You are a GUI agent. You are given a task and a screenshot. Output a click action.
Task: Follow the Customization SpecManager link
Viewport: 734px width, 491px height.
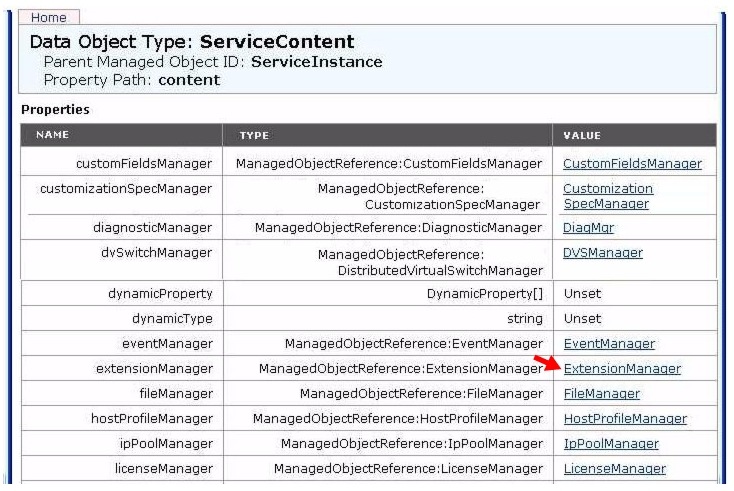tap(608, 196)
